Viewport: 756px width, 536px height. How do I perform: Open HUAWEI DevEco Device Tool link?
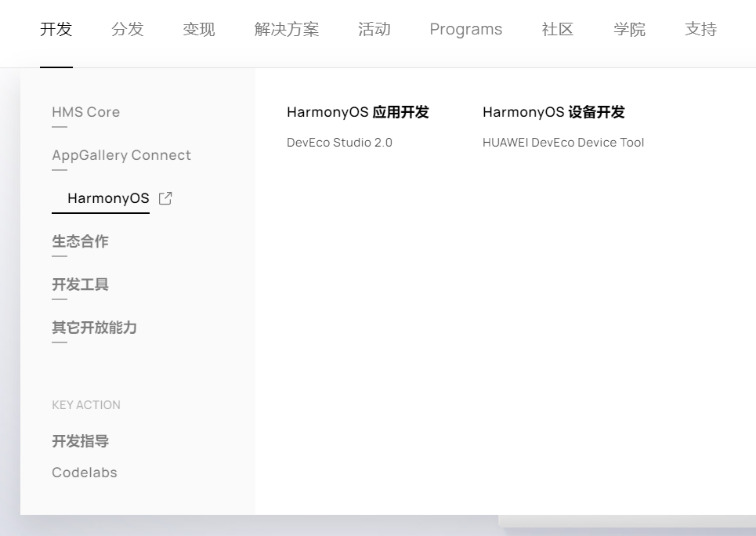tap(563, 143)
